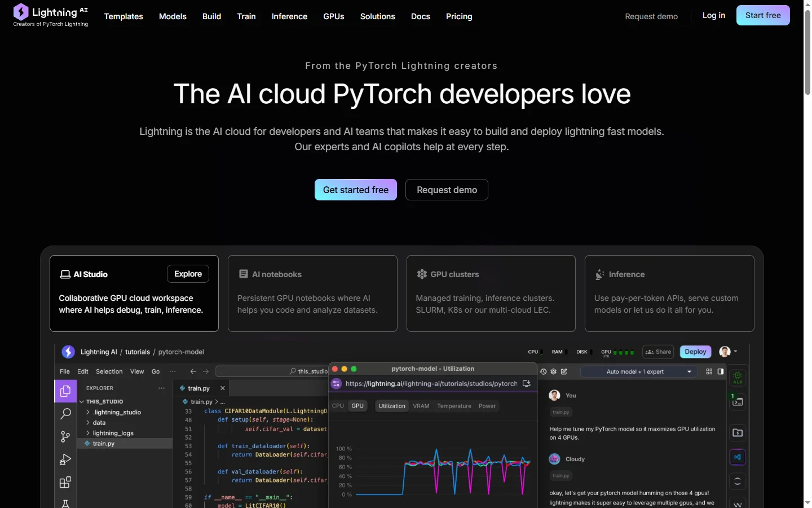Click the circular icon below VS Code
The width and height of the screenshot is (812, 508).
738,481
